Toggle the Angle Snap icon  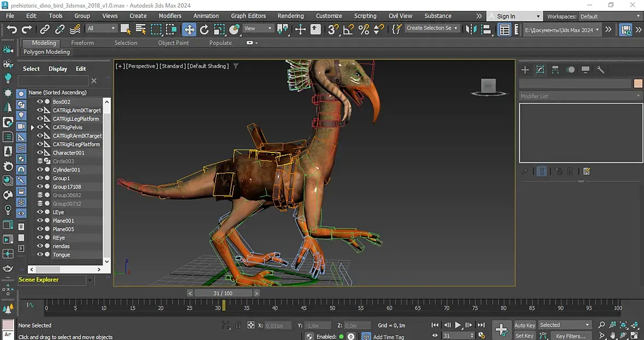tap(348, 29)
